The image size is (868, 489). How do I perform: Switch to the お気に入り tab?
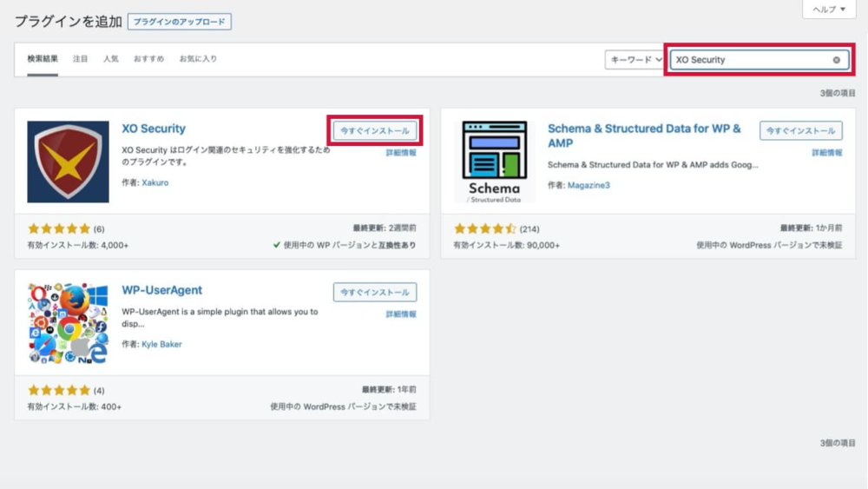coord(198,59)
